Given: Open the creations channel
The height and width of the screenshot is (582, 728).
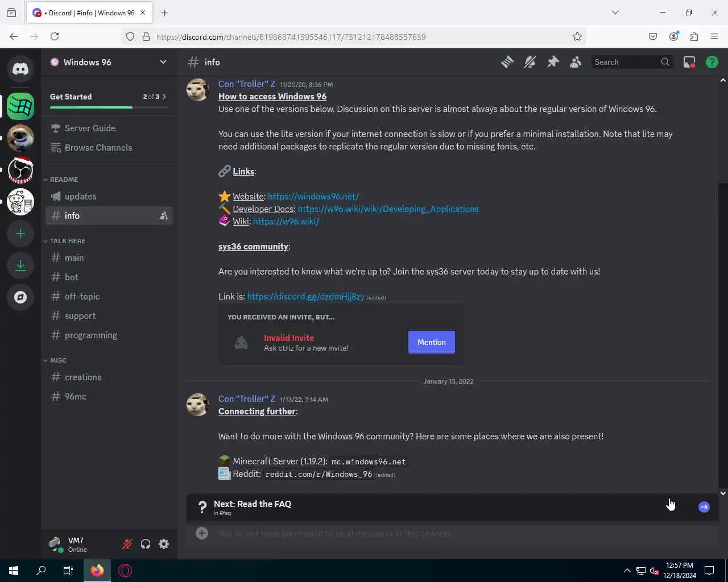Looking at the screenshot, I should click(x=109, y=377).
